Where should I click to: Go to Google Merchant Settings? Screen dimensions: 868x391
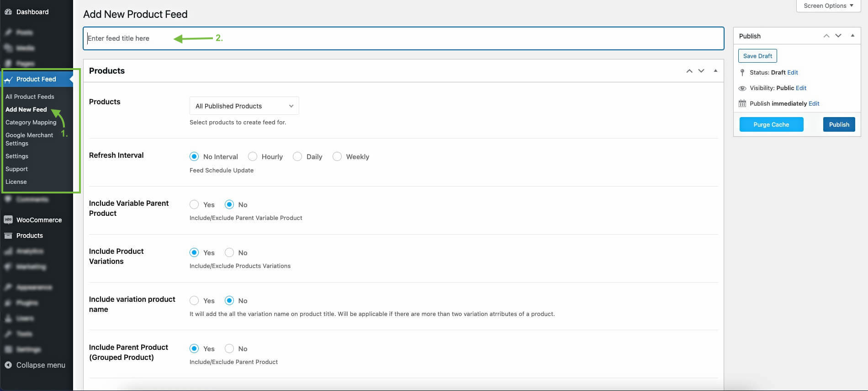click(29, 139)
